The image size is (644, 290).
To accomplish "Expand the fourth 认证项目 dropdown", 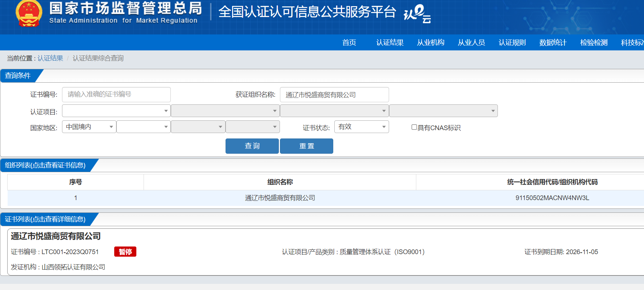I will pyautogui.click(x=443, y=111).
